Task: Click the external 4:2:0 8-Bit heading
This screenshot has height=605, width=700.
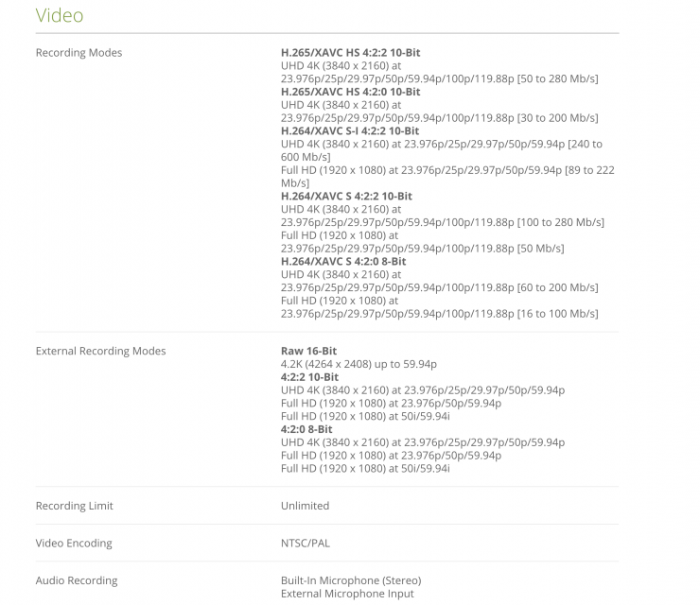Action: 306,429
